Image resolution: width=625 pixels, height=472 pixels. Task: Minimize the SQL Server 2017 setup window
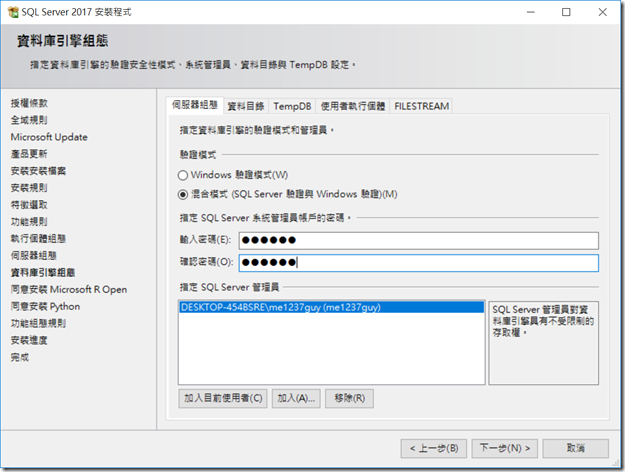tap(531, 12)
